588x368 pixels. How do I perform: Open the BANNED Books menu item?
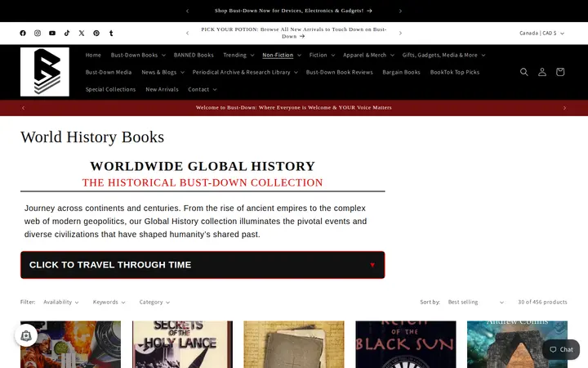194,55
